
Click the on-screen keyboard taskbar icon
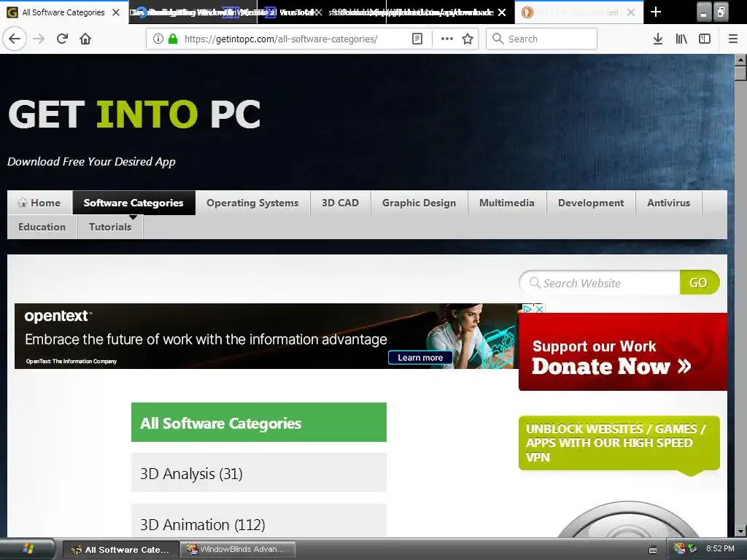[653, 550]
